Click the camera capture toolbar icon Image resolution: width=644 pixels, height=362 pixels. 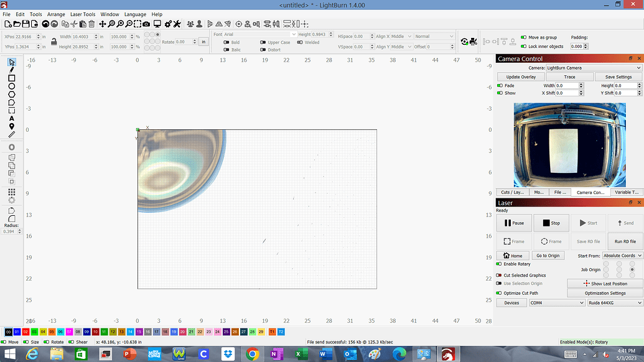(146, 24)
